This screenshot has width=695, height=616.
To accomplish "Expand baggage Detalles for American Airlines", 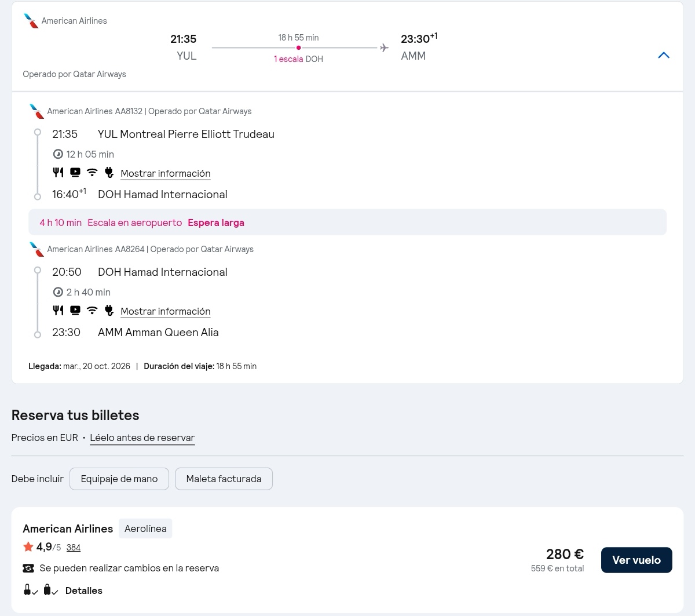I will (84, 591).
